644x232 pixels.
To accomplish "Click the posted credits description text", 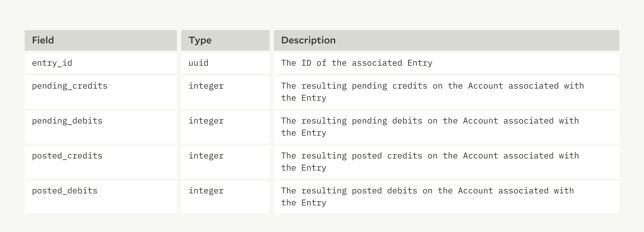I will pyautogui.click(x=430, y=162).
